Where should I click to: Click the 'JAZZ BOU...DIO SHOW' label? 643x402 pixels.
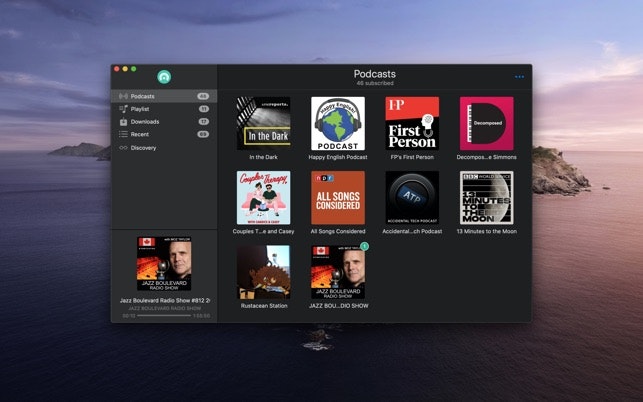(339, 306)
